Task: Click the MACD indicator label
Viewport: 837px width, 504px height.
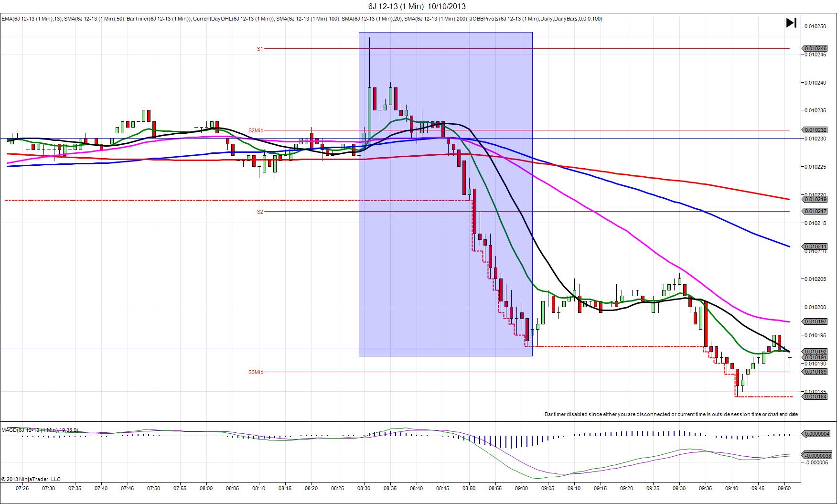Action: [40, 430]
